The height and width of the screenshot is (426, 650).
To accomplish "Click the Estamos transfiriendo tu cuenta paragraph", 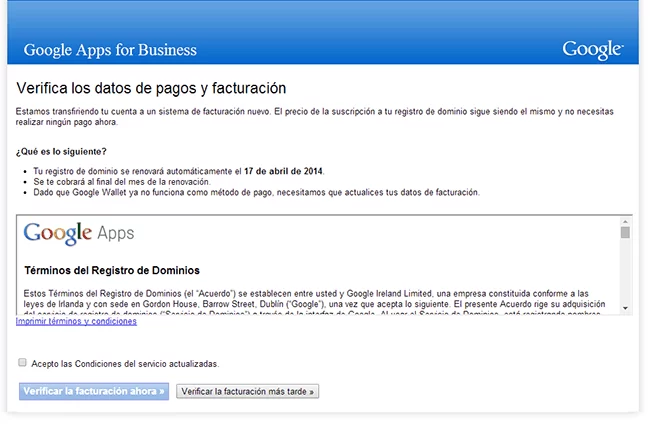I will 315,117.
